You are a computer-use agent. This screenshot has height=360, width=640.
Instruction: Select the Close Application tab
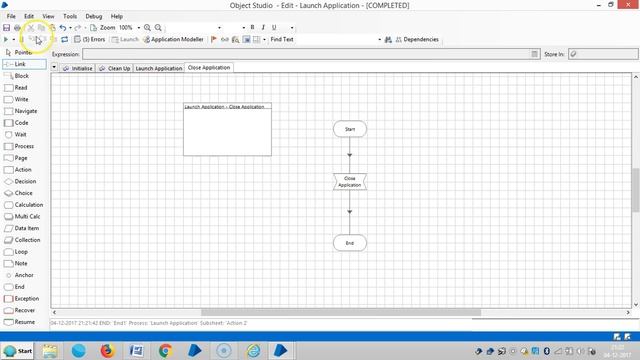click(209, 68)
